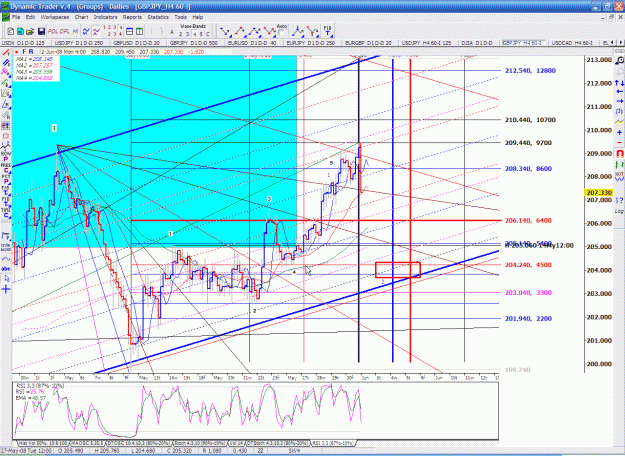Open the MAOSC indicator tab

86,443
